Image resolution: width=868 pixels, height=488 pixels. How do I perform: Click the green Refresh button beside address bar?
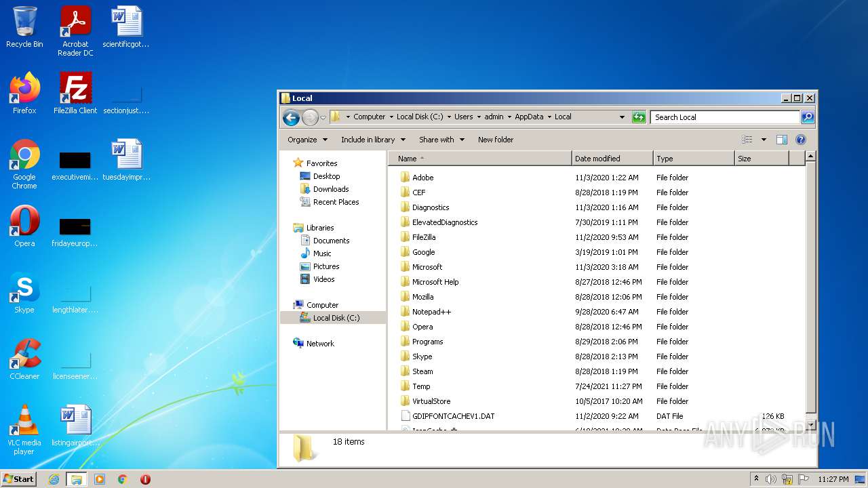pyautogui.click(x=639, y=117)
